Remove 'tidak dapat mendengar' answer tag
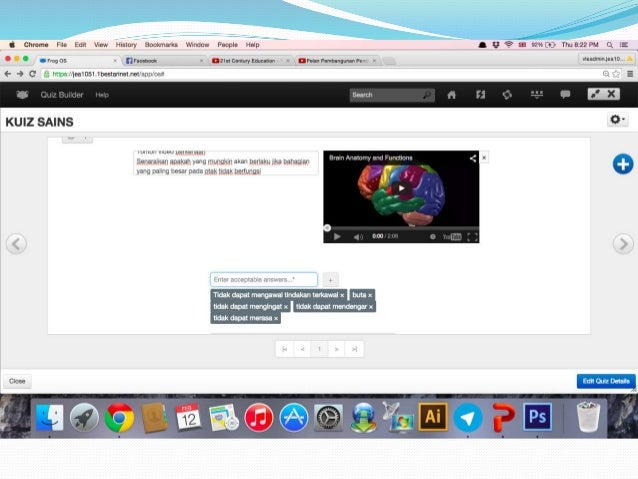This screenshot has width=638, height=479. (371, 307)
